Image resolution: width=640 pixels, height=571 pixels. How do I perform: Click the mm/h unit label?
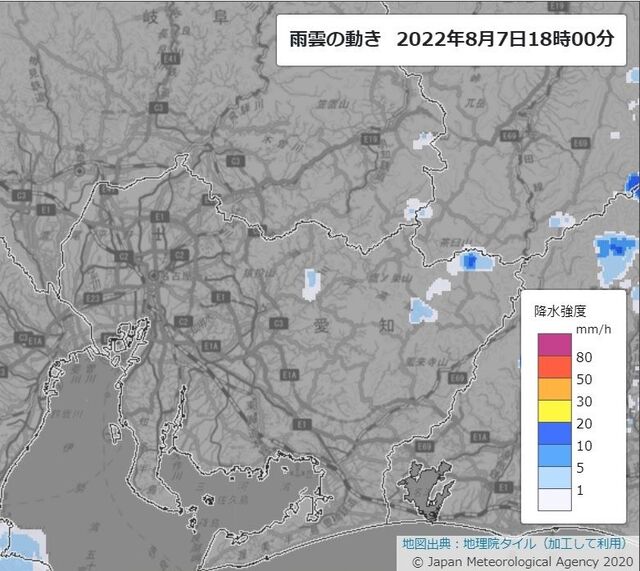pyautogui.click(x=593, y=329)
